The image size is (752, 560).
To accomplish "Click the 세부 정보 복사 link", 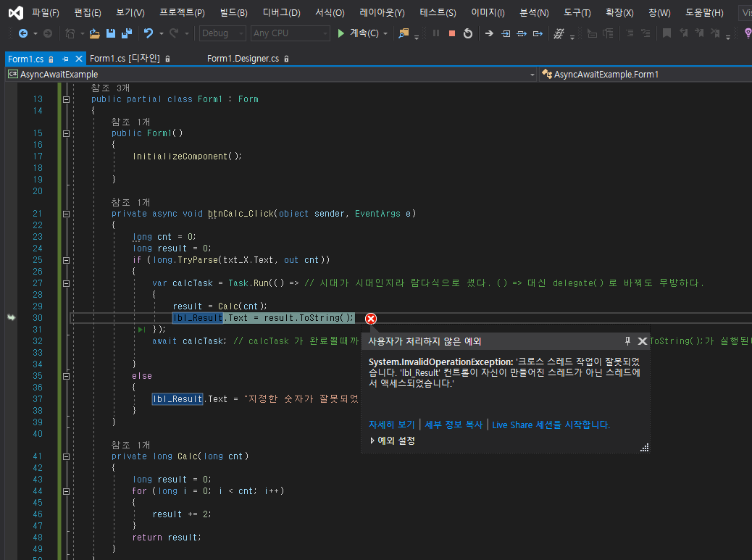I will click(x=454, y=425).
